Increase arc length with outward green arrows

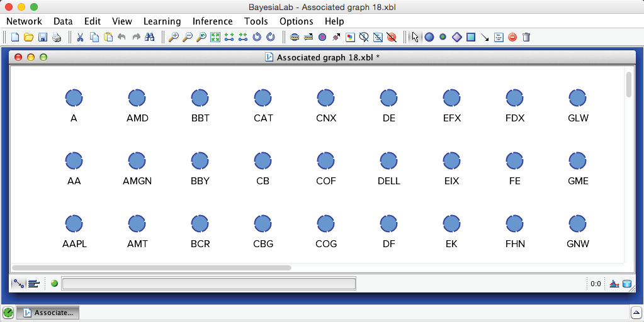click(x=229, y=37)
